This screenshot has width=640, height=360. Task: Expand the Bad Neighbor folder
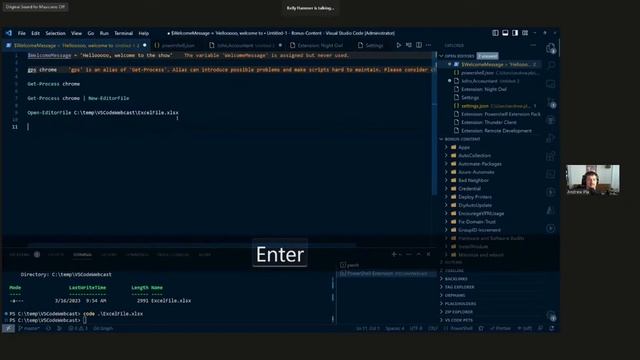(473, 180)
